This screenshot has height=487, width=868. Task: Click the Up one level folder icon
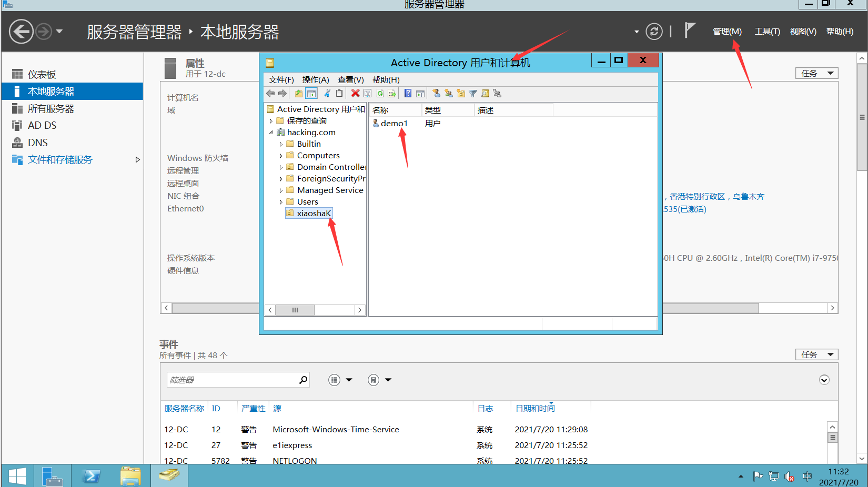tap(299, 94)
